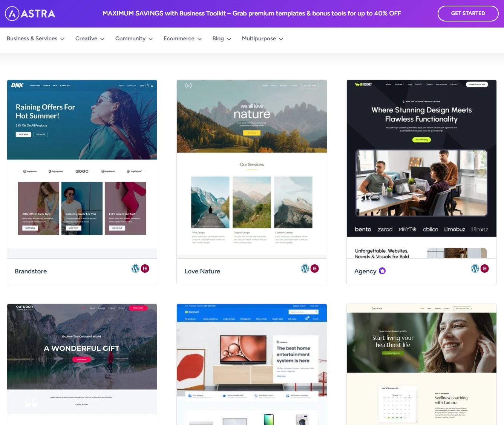Click the Astra logo in header

[30, 14]
